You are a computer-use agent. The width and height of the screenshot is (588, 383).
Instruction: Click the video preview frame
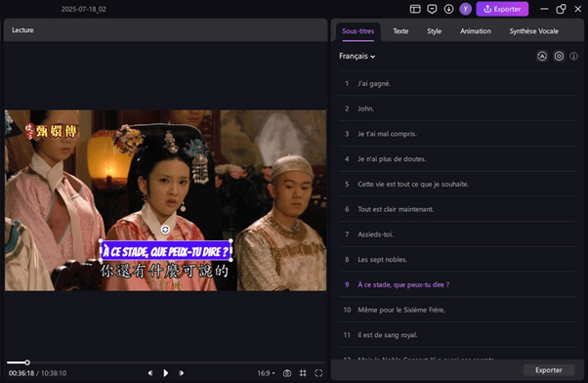click(x=165, y=200)
